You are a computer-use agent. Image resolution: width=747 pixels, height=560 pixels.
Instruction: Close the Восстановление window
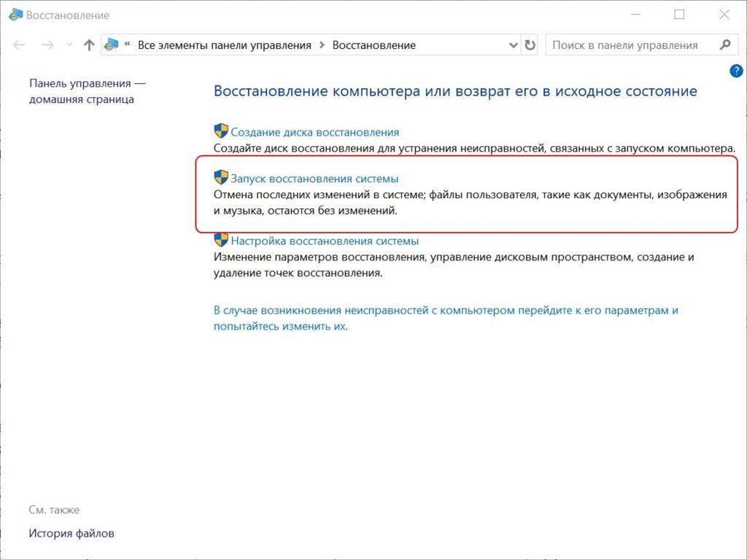pyautogui.click(x=724, y=15)
